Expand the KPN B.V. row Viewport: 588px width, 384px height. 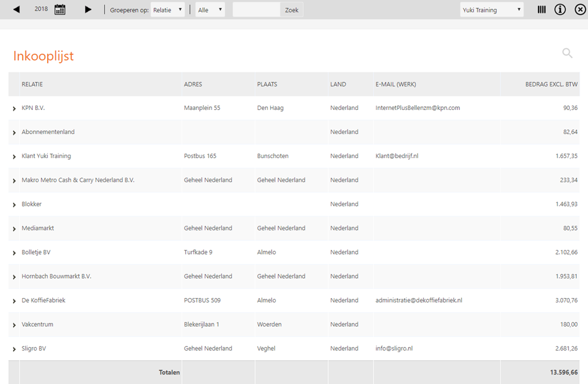(x=14, y=108)
